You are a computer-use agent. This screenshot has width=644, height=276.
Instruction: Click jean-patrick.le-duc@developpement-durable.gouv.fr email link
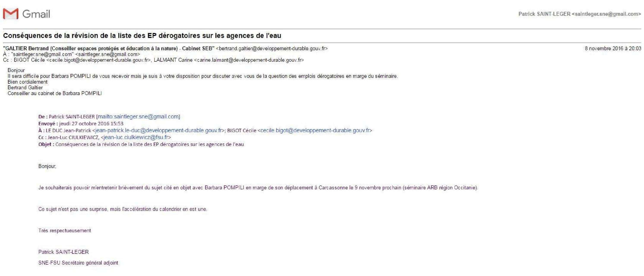(x=159, y=130)
